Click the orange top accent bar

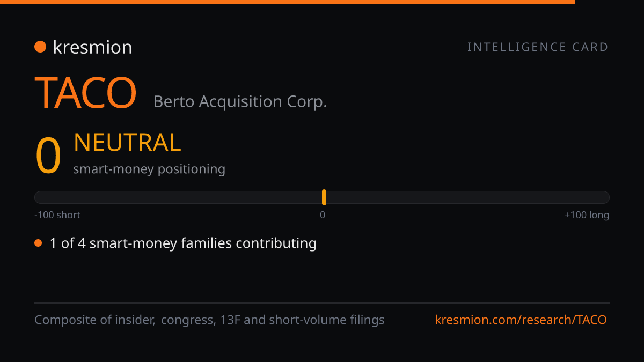click(x=288, y=2)
